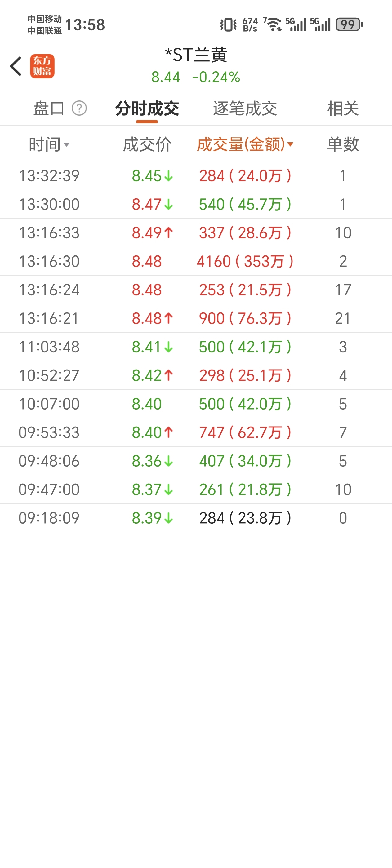Switch to the 逐笔成交 tab

pos(245,108)
